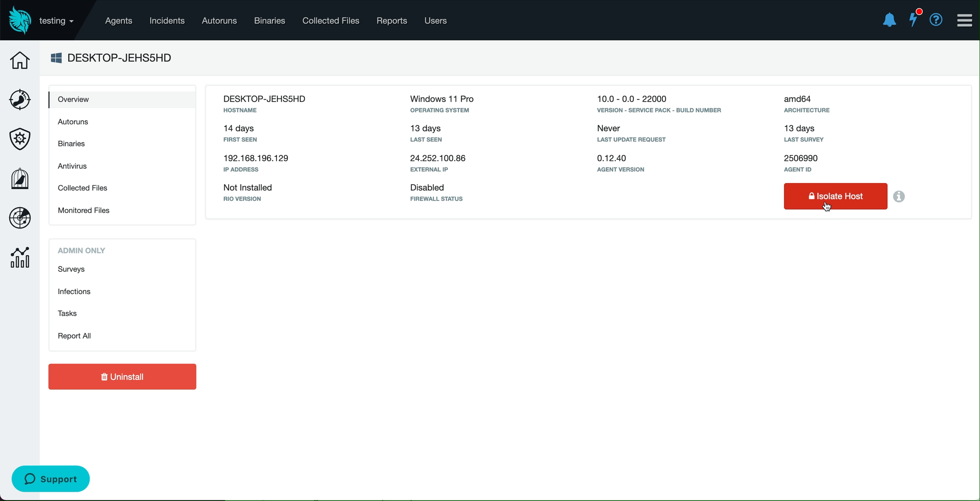Click the amd64 architecture value
Screen dimensions: 980x501
pyautogui.click(x=797, y=99)
